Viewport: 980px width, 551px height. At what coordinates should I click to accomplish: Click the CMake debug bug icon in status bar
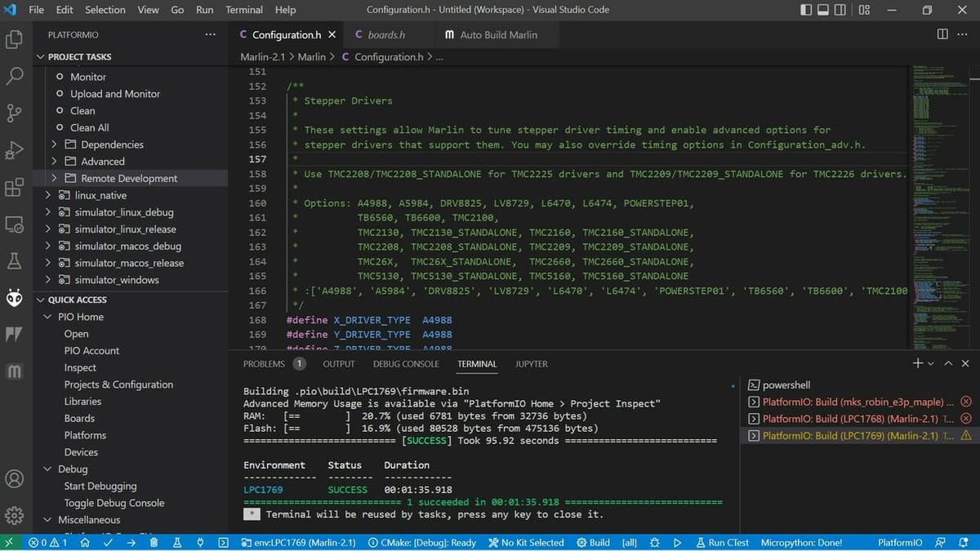[x=654, y=542]
